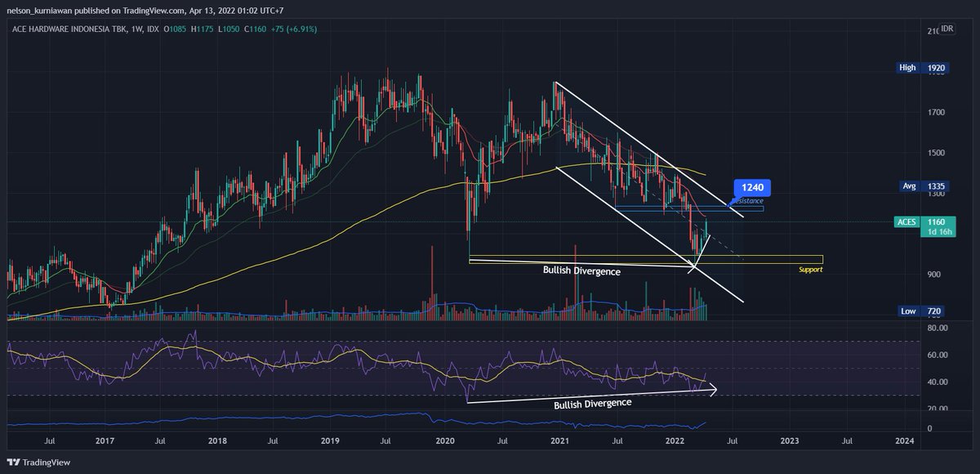
Task: Select Bullish Divergence text in RSI pane
Action: (x=593, y=405)
